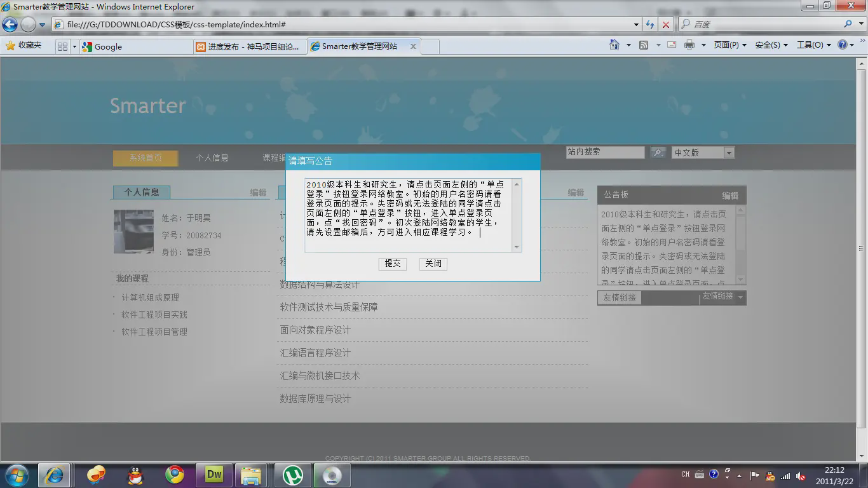Click the refresh page icon in address bar
This screenshot has height=488, width=868.
pyautogui.click(x=649, y=24)
